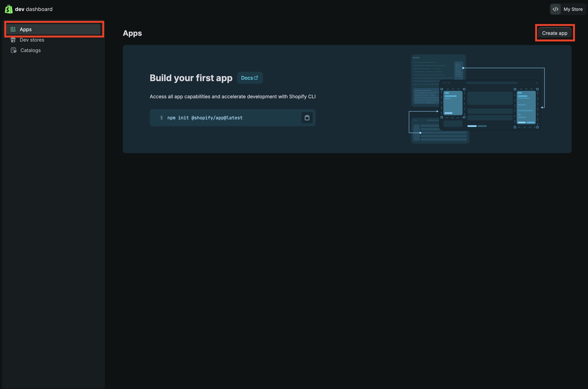Click the external-link icon inside the Docs badge
This screenshot has height=389, width=588.
pos(256,77)
